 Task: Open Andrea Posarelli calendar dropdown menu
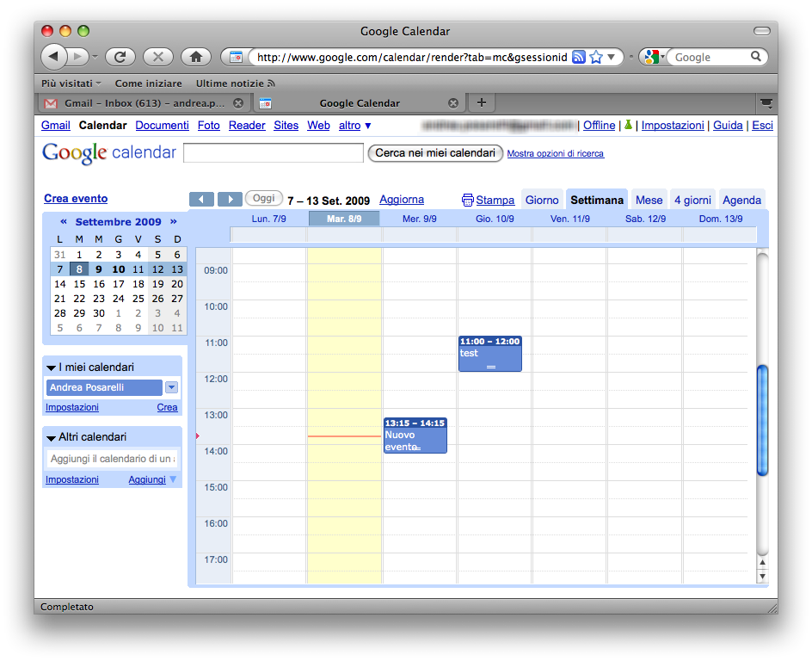[171, 387]
